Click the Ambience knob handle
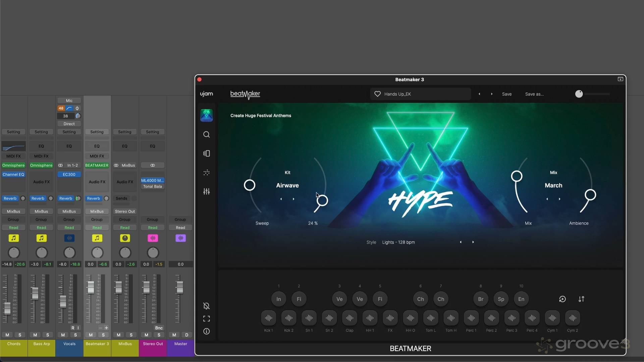644x362 pixels. (x=590, y=195)
